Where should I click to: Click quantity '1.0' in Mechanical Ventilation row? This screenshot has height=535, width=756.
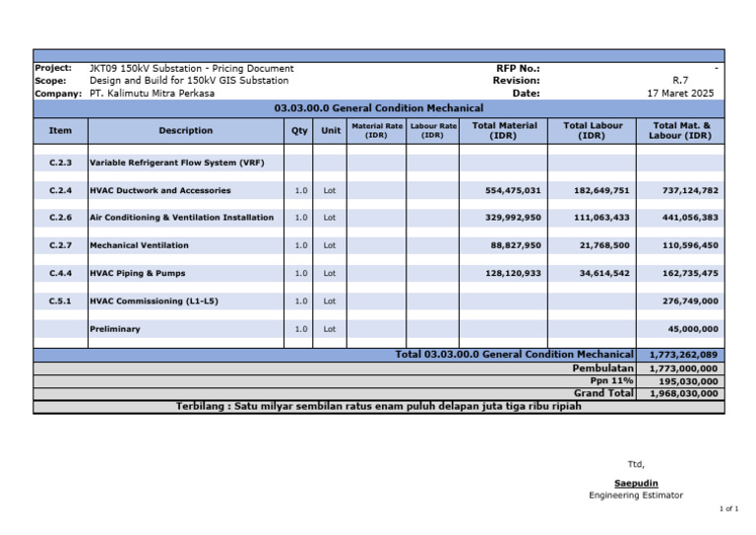point(301,245)
